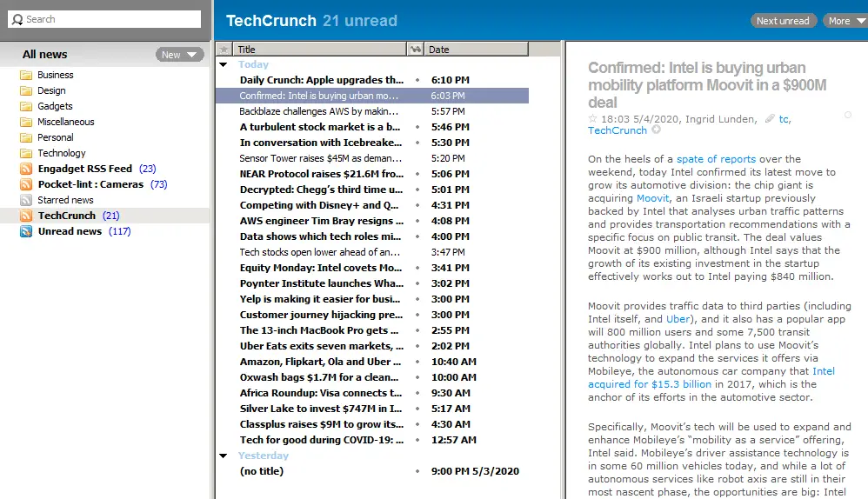Select 'Backblaze challenges AWS by makin...' article
868x499 pixels.
click(x=372, y=111)
